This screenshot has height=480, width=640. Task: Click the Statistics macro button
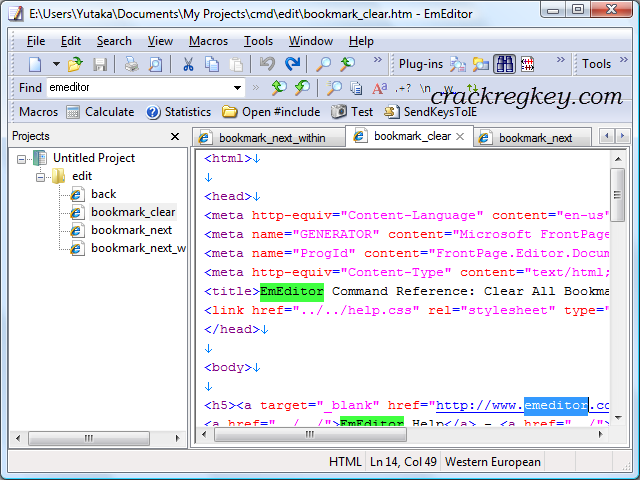pos(178,112)
